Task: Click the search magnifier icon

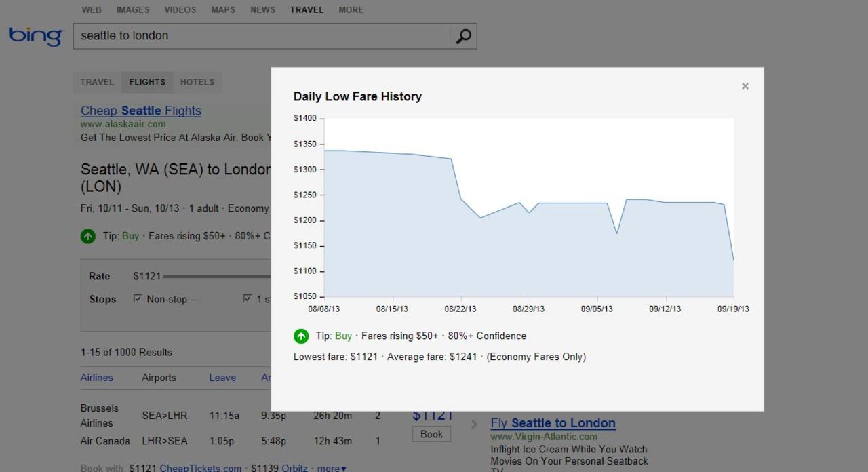Action: click(x=463, y=36)
